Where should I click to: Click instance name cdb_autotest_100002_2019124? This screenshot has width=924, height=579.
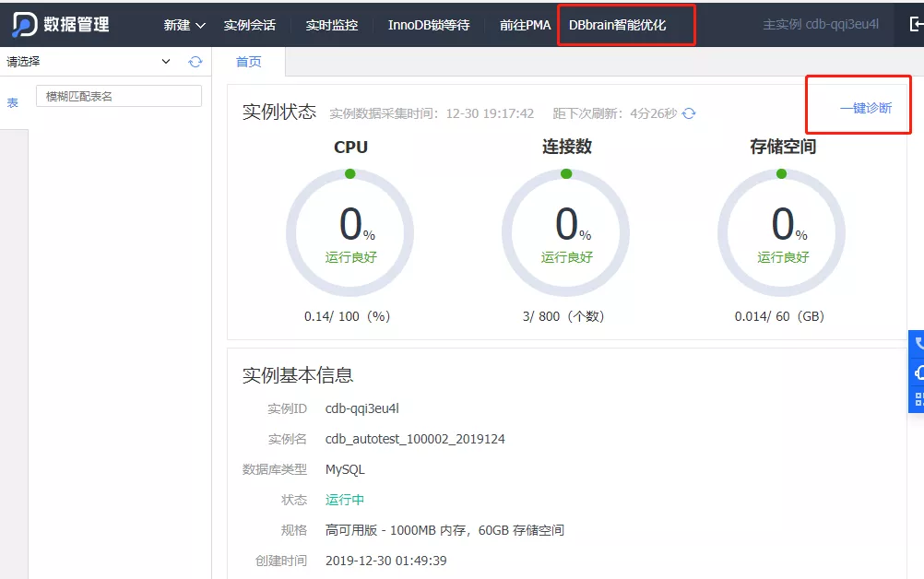415,439
